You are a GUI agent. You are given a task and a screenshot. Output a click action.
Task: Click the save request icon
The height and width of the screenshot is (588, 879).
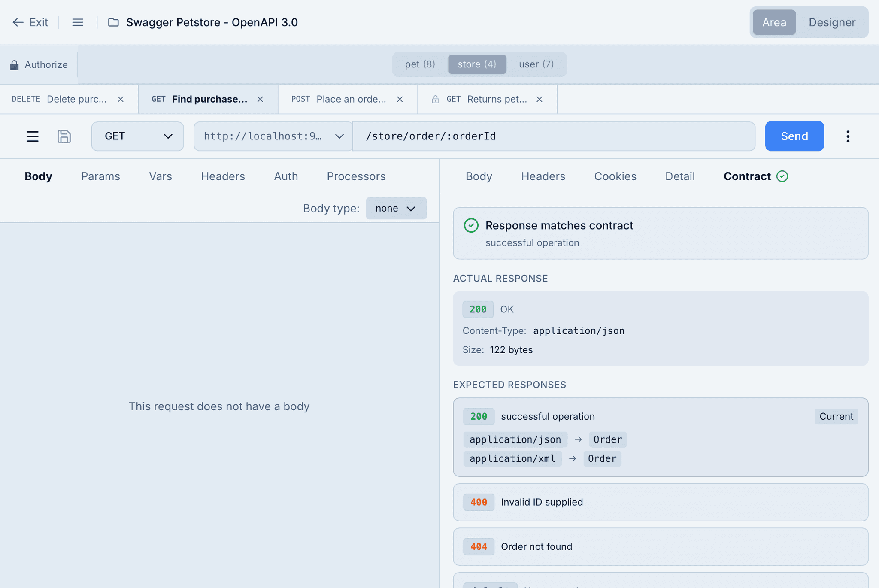tap(64, 136)
